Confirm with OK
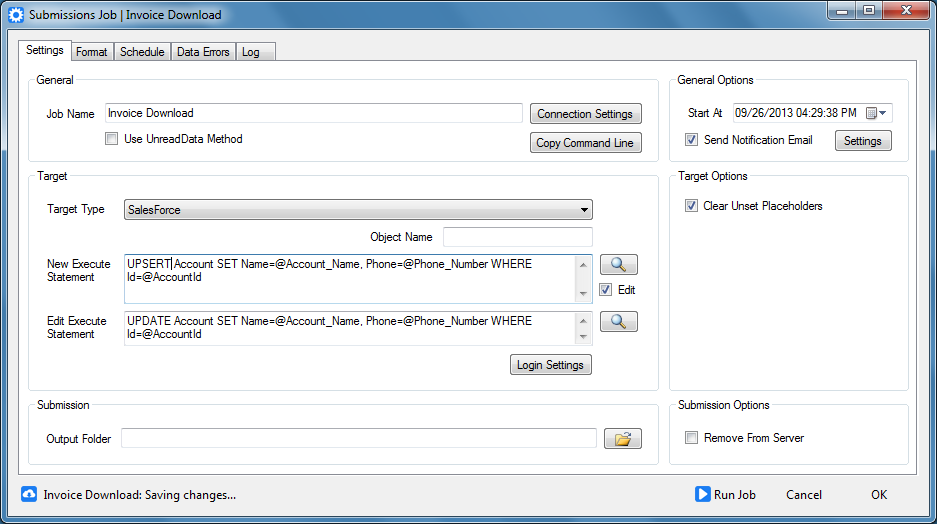Screen dimensions: 937x524 point(878,495)
